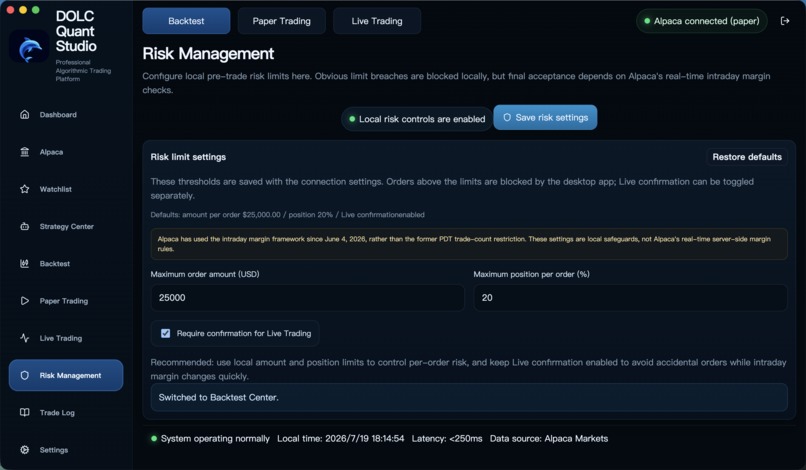Click the Data source: Alpaca Markets text
Image resolution: width=806 pixels, height=470 pixels.
(548, 439)
